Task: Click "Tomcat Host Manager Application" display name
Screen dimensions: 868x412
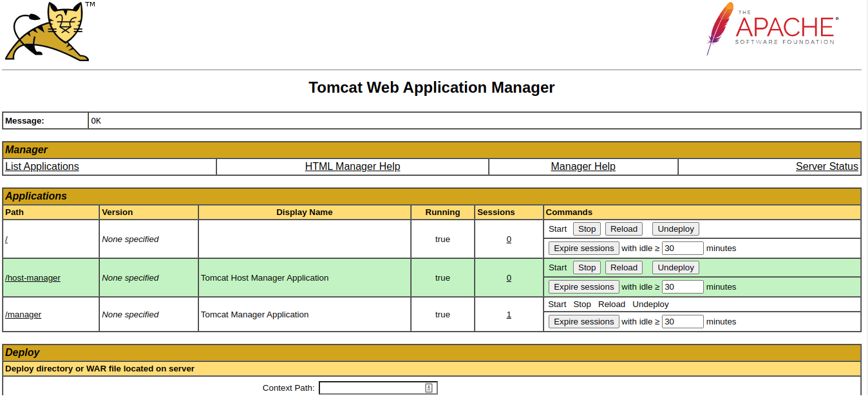Action: [265, 277]
